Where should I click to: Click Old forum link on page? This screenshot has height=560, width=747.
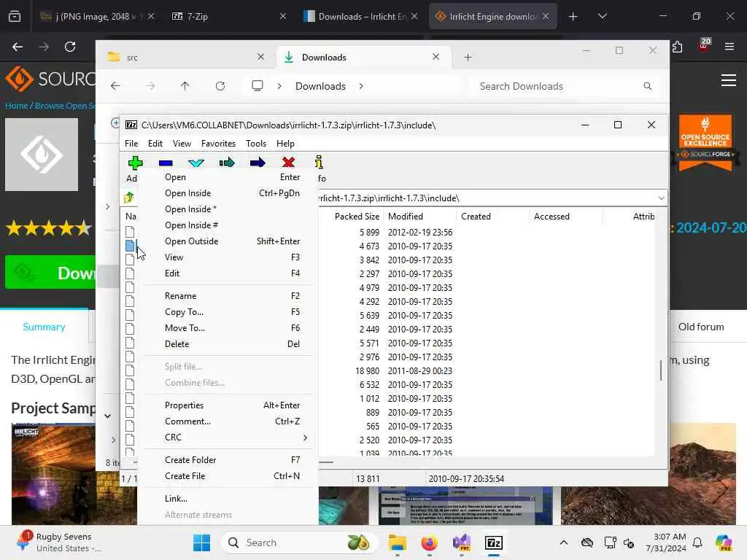coord(701,327)
